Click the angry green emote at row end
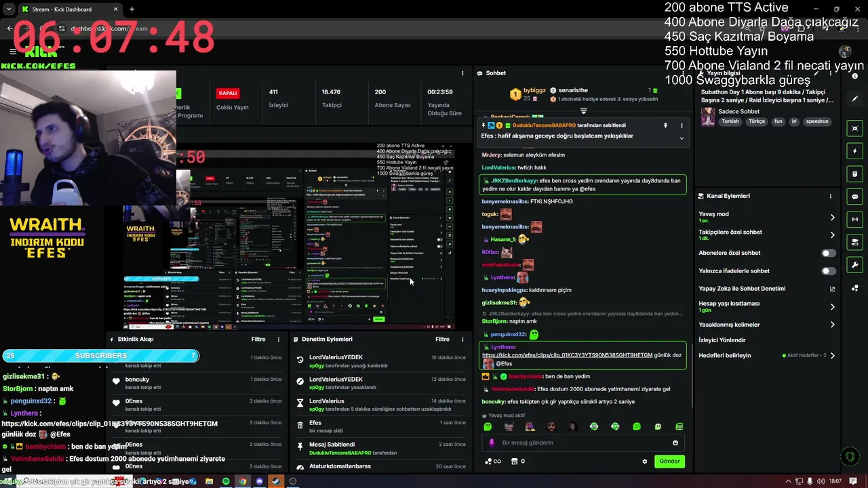868x488 pixels. pos(679,426)
